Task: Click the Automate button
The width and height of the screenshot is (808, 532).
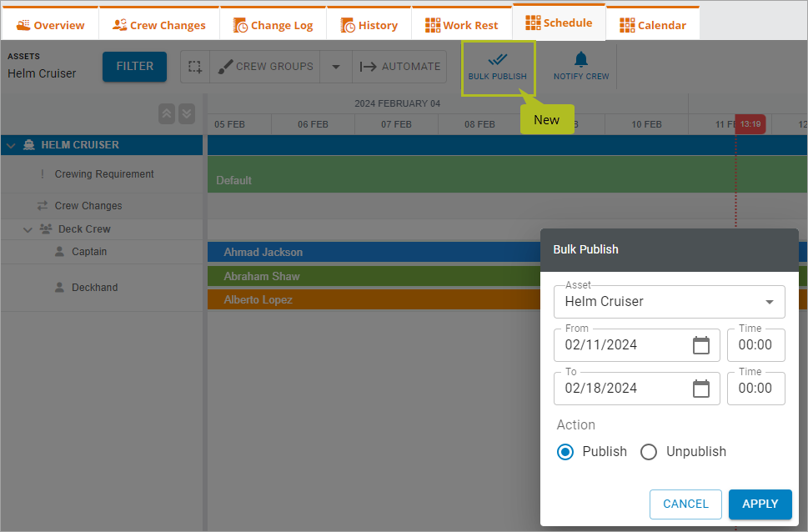Action: click(400, 67)
